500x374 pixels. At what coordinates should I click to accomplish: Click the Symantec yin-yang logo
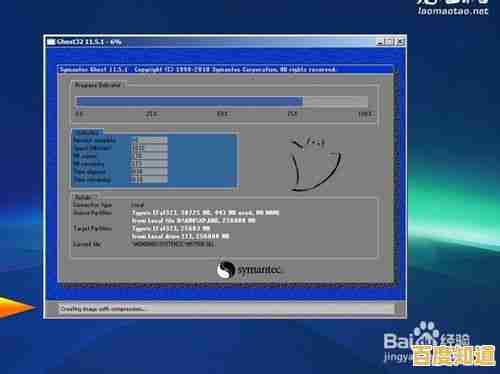(x=226, y=270)
